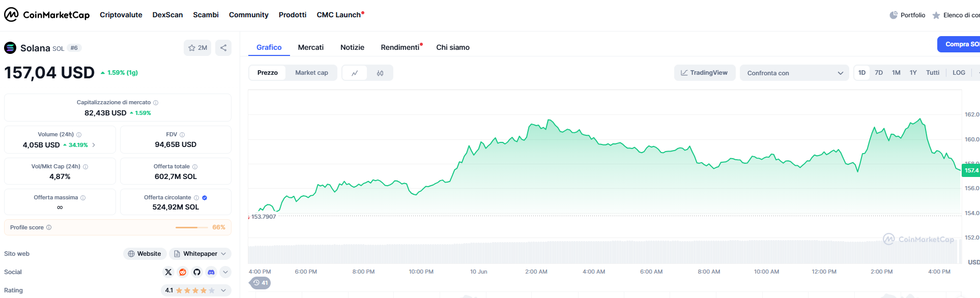Open the Criptovalute menu
The height and width of the screenshot is (298, 980).
121,15
